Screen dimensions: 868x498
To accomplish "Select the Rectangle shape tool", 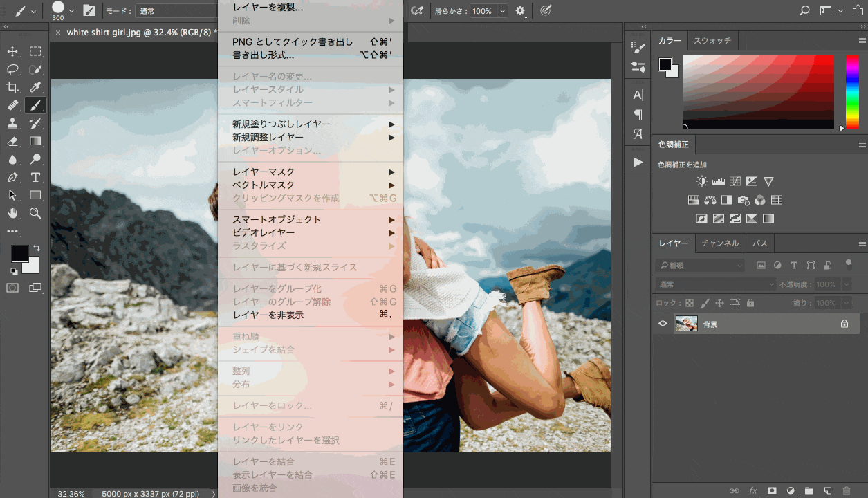I will pyautogui.click(x=35, y=195).
